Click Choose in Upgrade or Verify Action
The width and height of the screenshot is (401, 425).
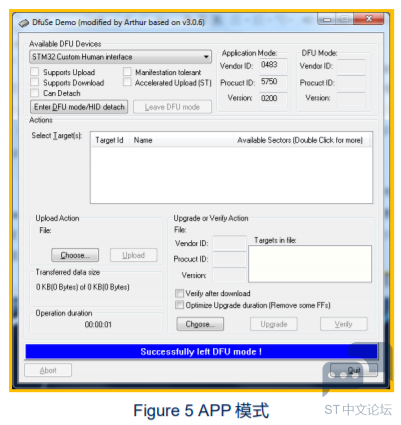pyautogui.click(x=200, y=324)
